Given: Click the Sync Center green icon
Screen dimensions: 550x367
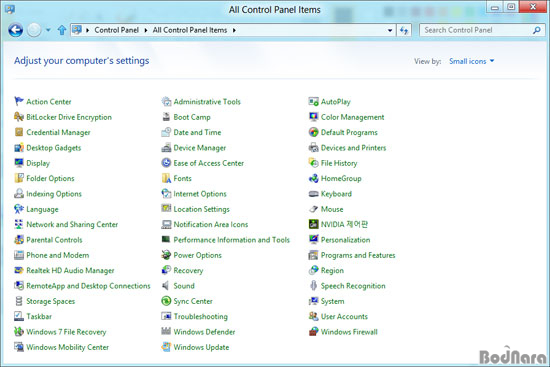Looking at the screenshot, I should (x=166, y=301).
